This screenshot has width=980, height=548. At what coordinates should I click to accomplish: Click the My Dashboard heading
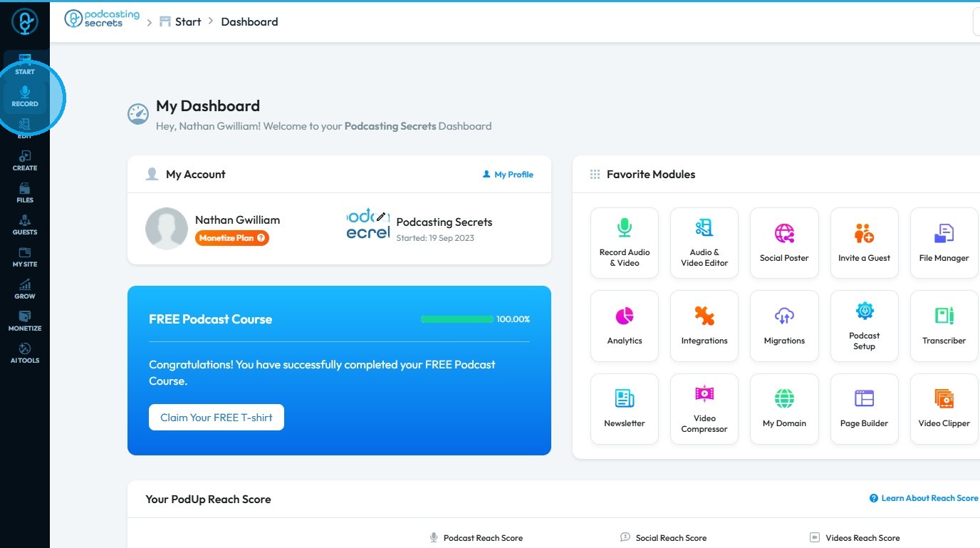(x=208, y=106)
